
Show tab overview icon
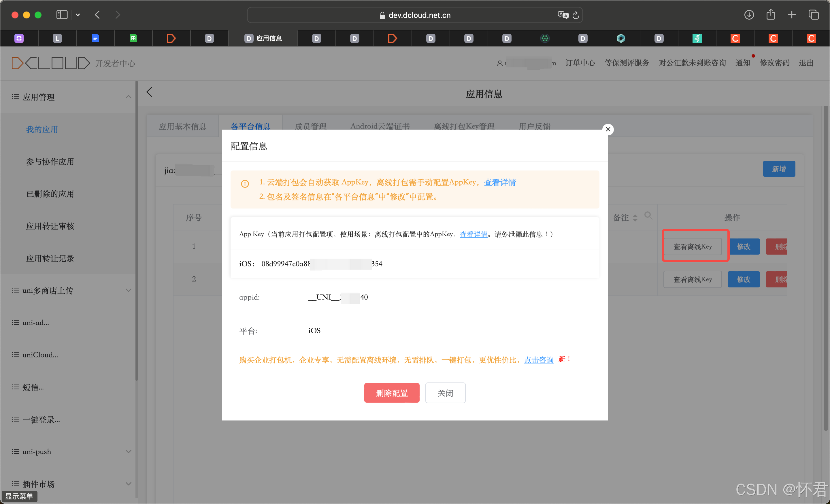pyautogui.click(x=814, y=15)
